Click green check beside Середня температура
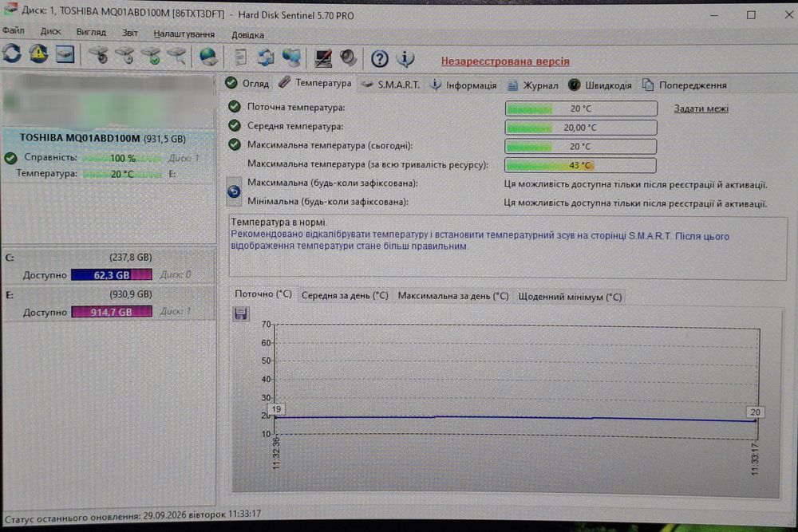 [x=234, y=125]
